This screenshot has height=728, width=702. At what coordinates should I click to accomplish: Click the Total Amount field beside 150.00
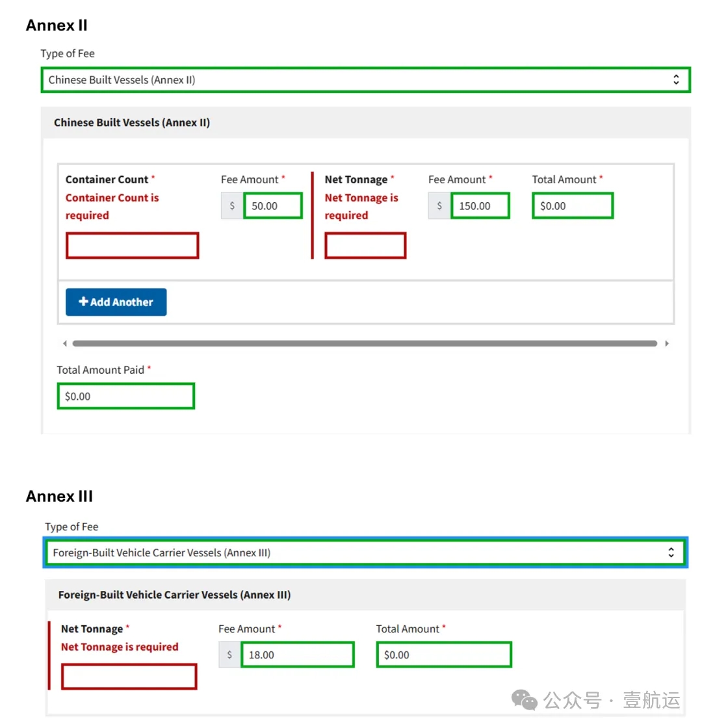click(572, 206)
